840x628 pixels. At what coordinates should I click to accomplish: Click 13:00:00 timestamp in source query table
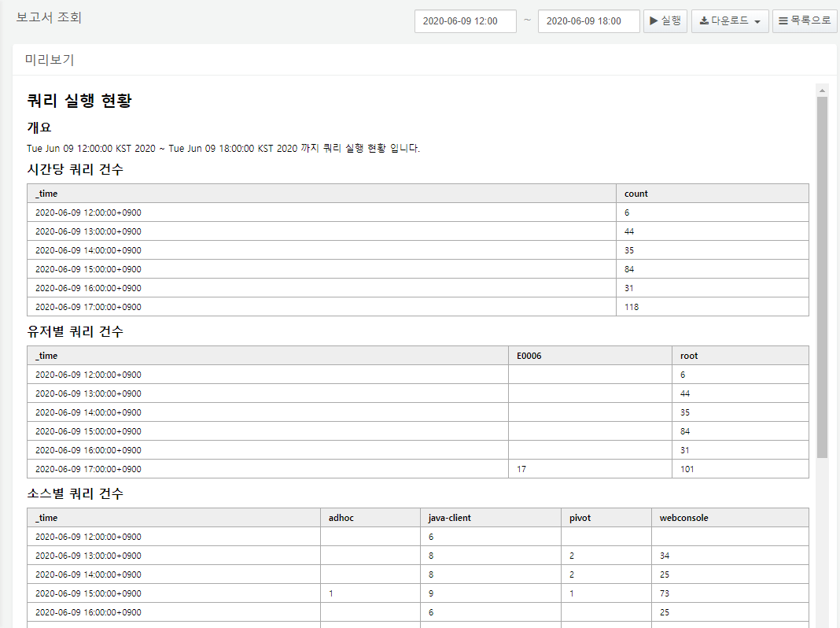tap(88, 556)
